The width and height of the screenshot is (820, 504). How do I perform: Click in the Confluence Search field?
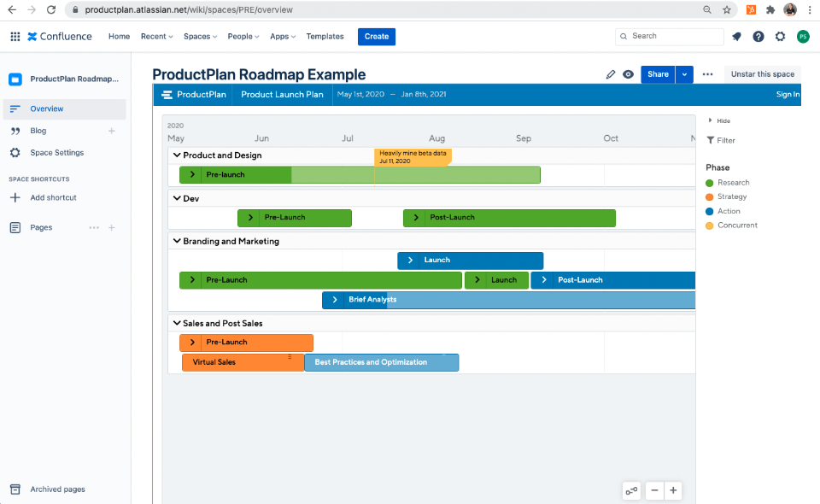pyautogui.click(x=670, y=36)
